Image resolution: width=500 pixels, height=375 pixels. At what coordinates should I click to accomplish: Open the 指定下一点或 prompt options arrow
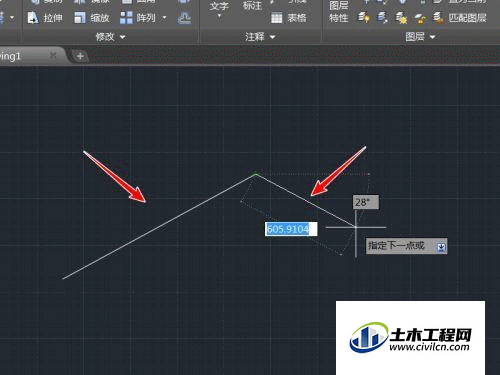(441, 247)
